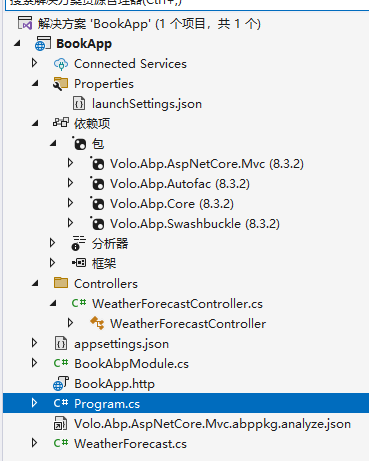Click the WeatherForecastController class icon
Viewport: 369px width, 461px height.
(97, 323)
